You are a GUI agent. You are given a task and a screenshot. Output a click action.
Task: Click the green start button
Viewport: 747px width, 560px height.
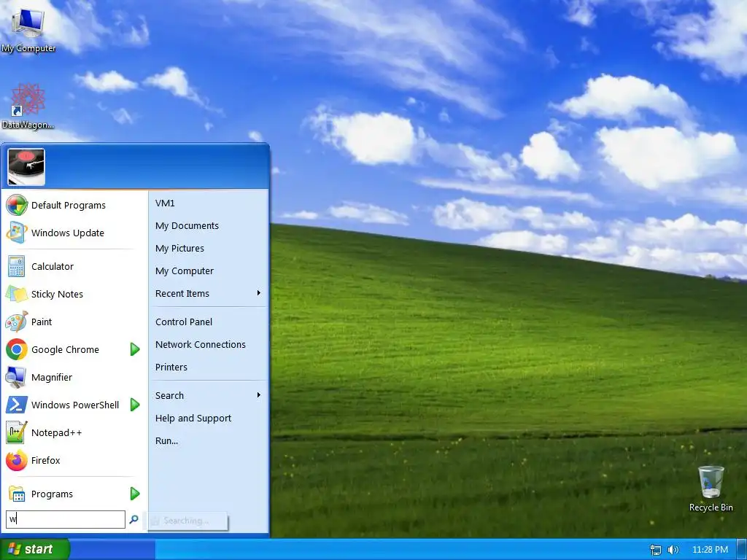34,549
